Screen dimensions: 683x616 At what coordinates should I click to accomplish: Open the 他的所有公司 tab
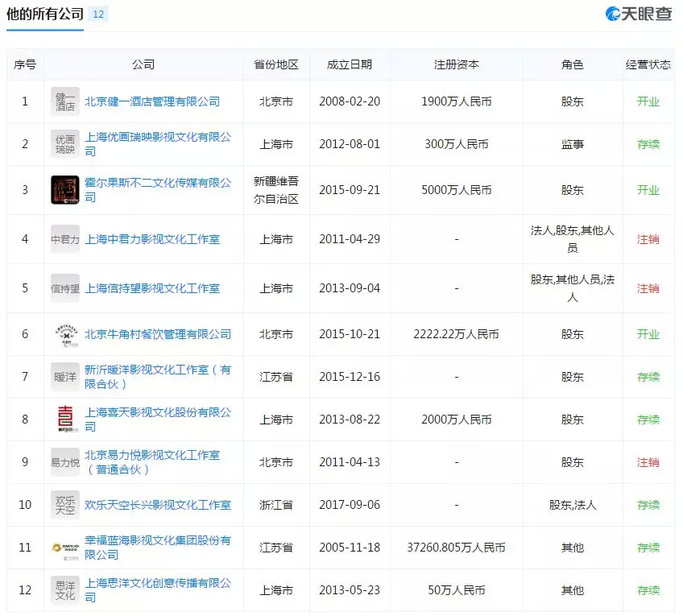(x=45, y=14)
